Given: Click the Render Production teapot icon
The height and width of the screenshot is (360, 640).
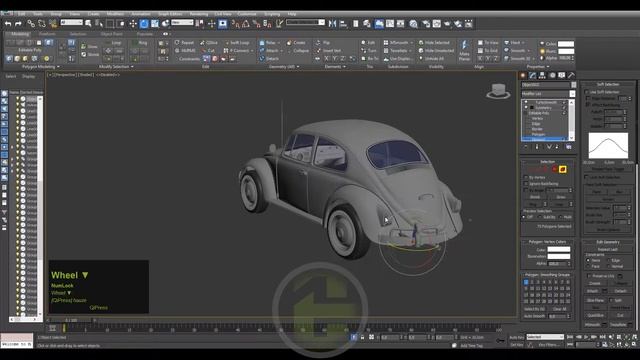Looking at the screenshot, I should coord(447,24).
